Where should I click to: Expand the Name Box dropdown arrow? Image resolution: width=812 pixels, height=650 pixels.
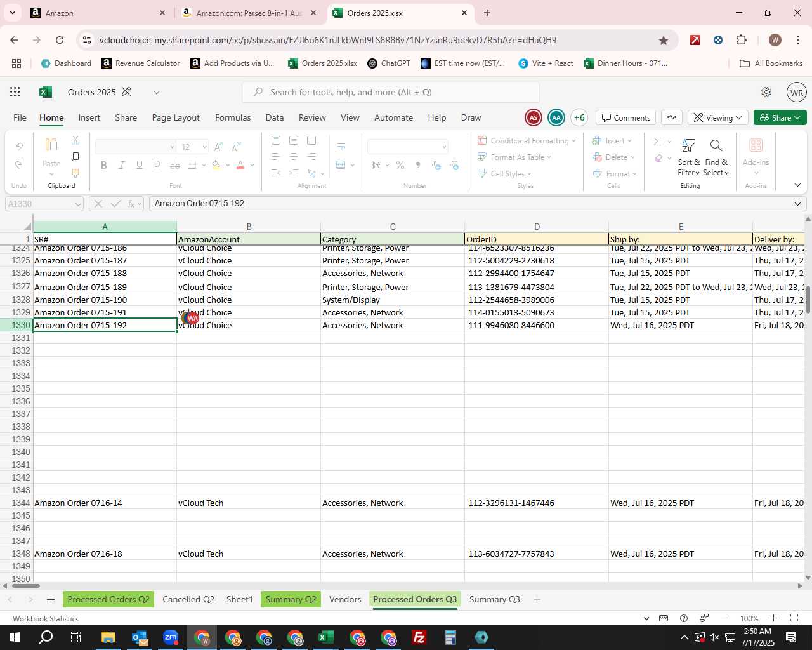(x=78, y=204)
